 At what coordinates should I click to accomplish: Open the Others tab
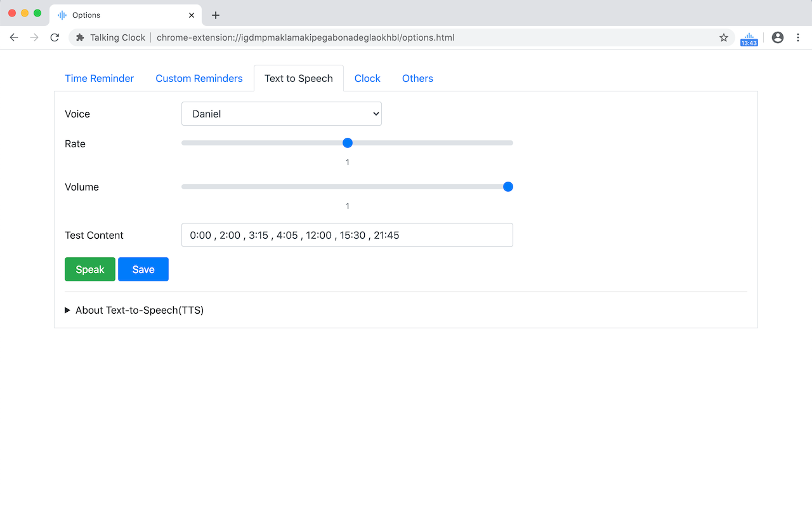point(417,79)
